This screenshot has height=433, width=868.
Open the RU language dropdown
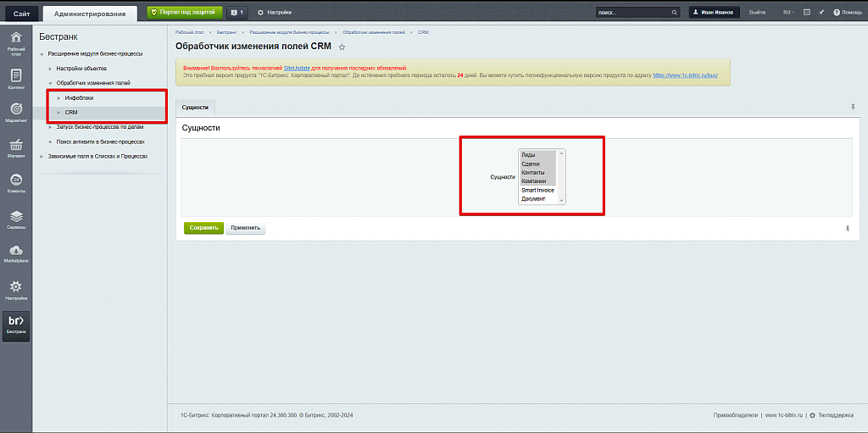click(787, 13)
